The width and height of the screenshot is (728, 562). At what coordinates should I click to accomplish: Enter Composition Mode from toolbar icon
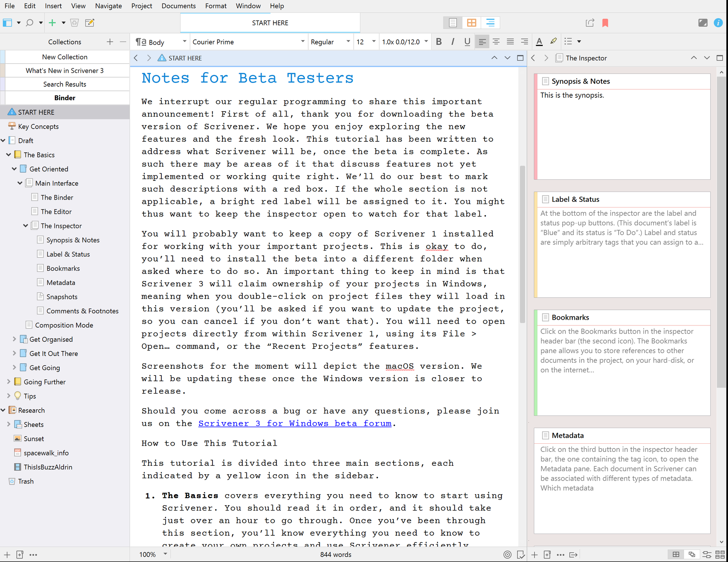coord(703,23)
